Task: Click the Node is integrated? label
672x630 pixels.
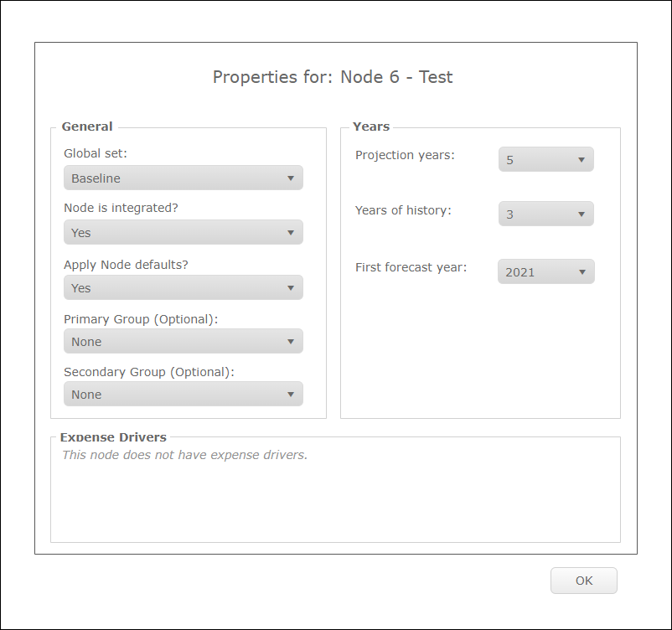Action: point(121,208)
